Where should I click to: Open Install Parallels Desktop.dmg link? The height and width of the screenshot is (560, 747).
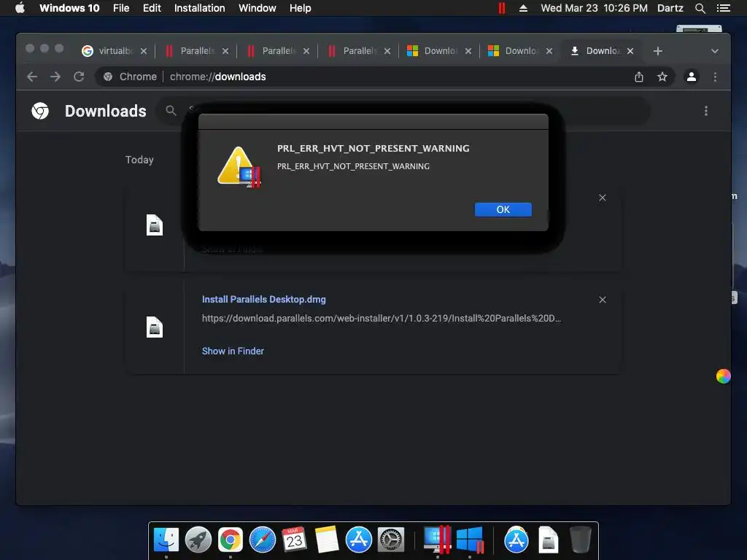tap(264, 300)
